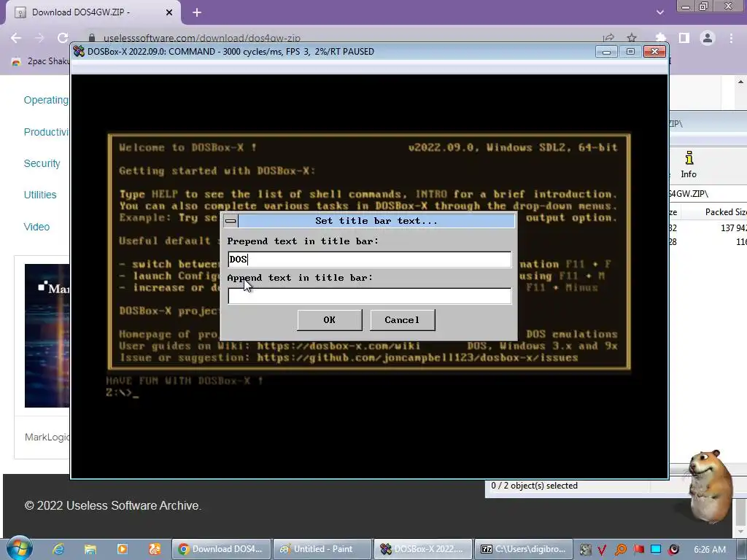Go back in Chrome browser

(x=16, y=38)
